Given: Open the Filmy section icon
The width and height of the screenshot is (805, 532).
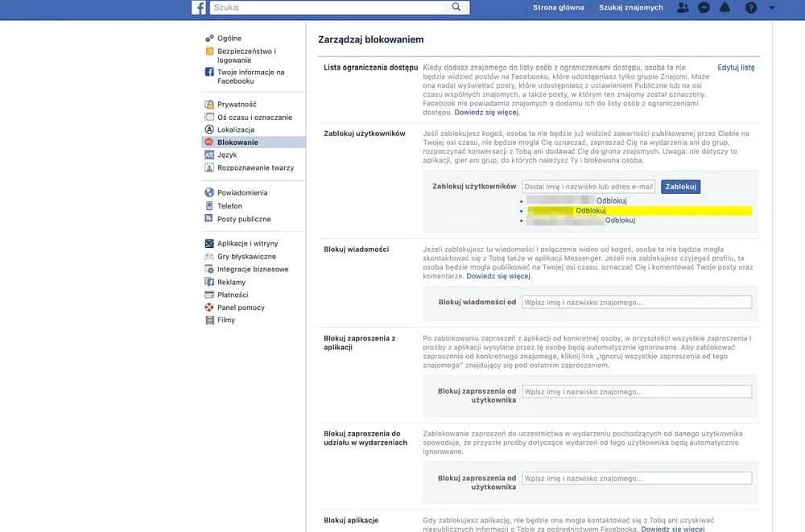Looking at the screenshot, I should [x=209, y=320].
